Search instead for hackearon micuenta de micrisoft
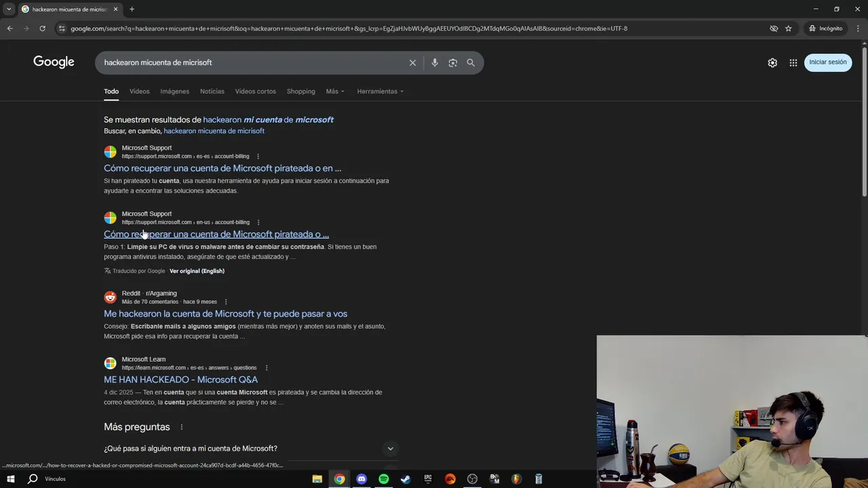 pyautogui.click(x=214, y=131)
